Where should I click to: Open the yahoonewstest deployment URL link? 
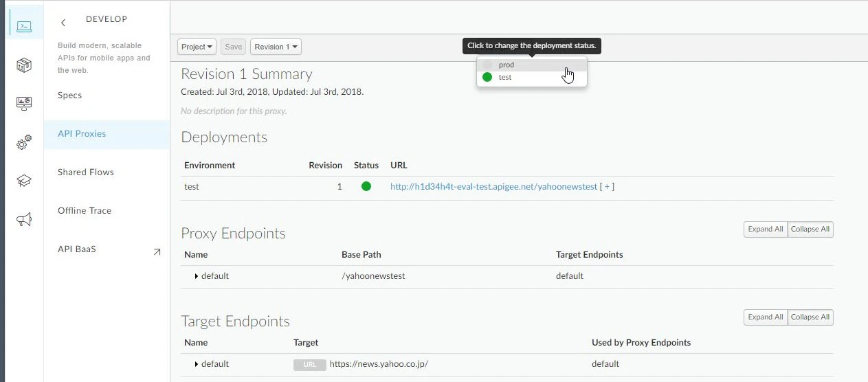pyautogui.click(x=493, y=186)
